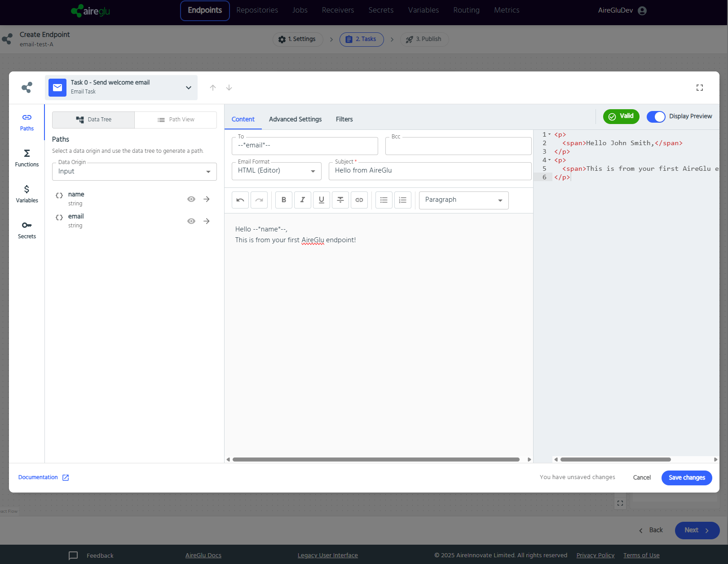The width and height of the screenshot is (728, 564).
Task: Go to the 1. Settings step
Action: 298,39
